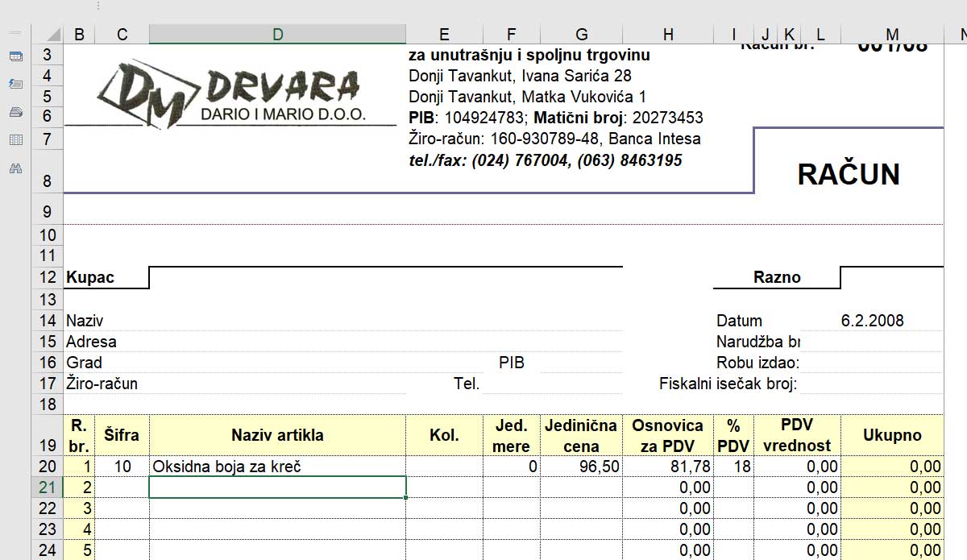
Task: Click the Select All corner triangle
Action: 53,35
